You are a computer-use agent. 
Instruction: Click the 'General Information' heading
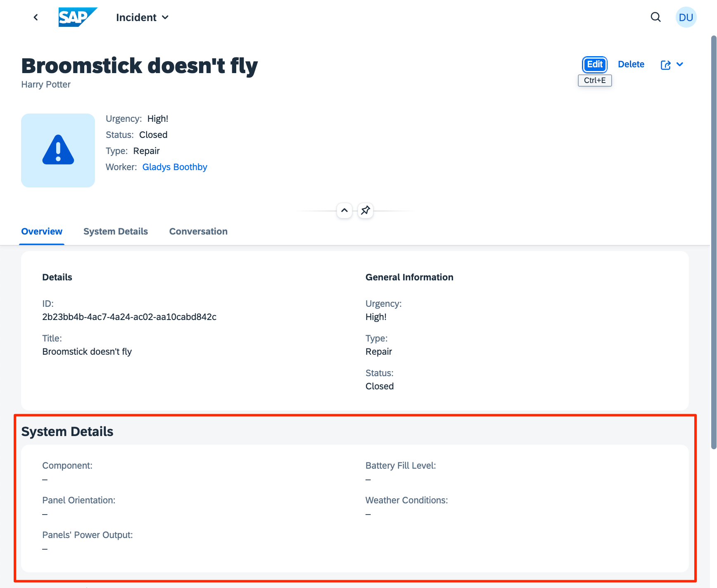click(409, 277)
